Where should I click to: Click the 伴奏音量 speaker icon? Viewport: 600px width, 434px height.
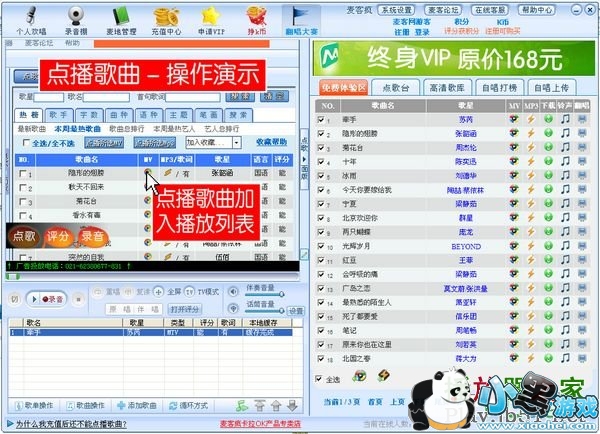coord(233,292)
